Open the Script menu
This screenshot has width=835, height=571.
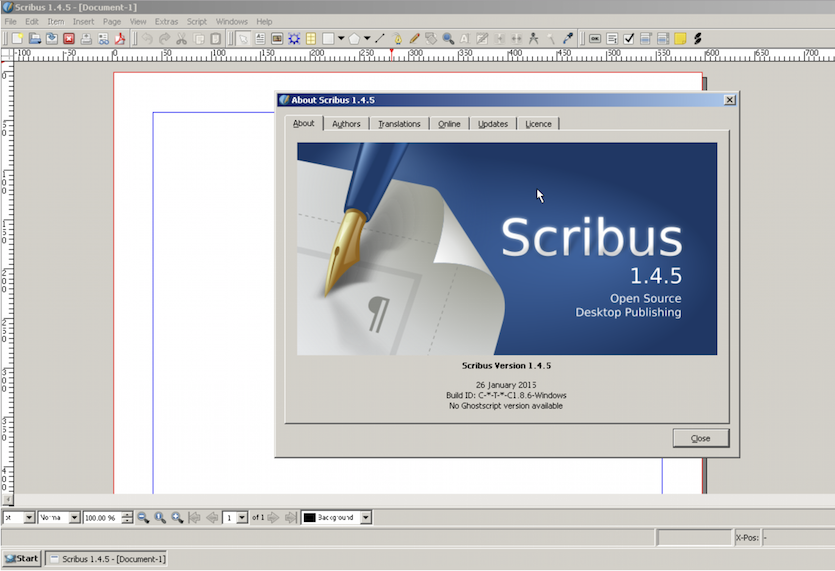click(197, 21)
